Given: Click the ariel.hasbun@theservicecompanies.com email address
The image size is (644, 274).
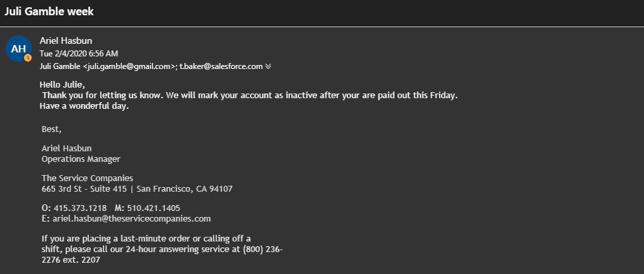Looking at the screenshot, I should pos(131,218).
